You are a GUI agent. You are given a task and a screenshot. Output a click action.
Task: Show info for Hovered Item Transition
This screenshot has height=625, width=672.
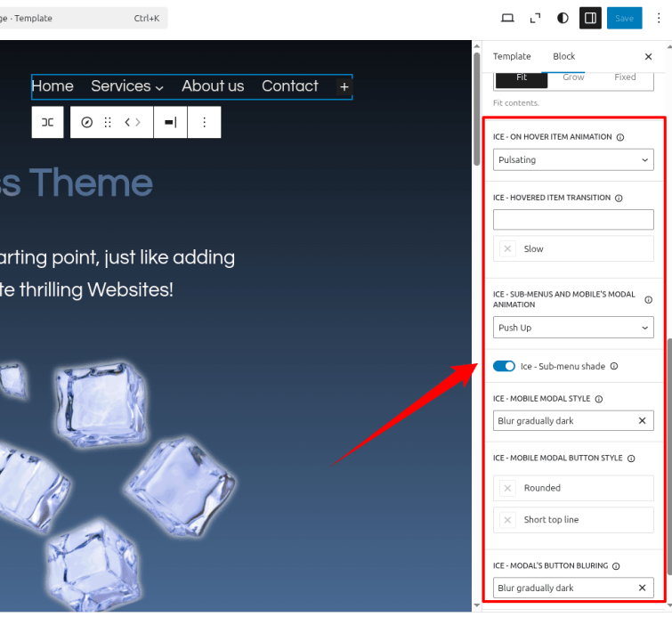pyautogui.click(x=619, y=198)
